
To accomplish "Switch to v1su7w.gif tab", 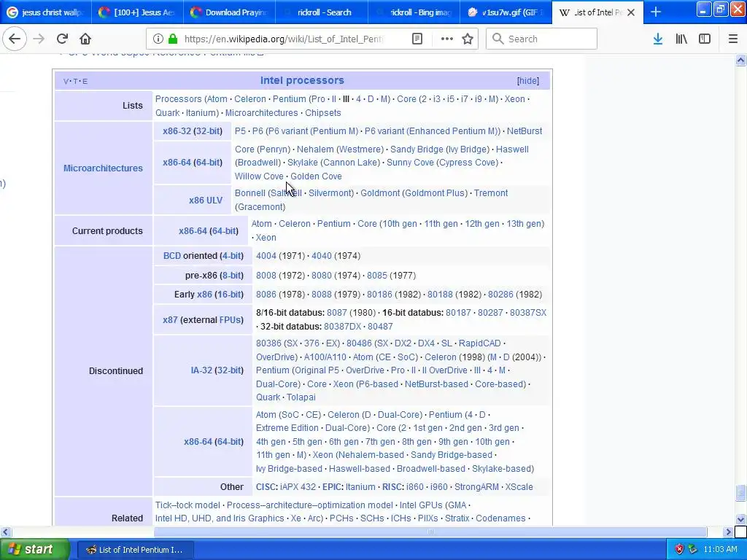I will point(506,12).
